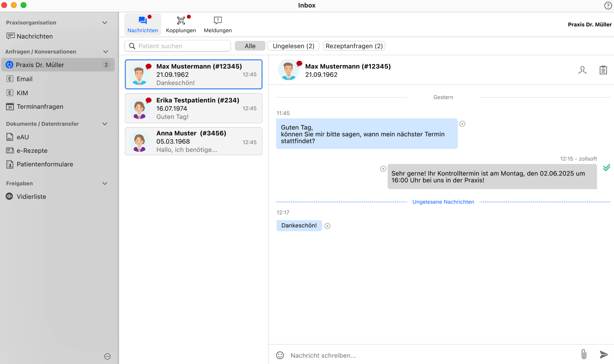Viewport: 614px width, 364px height.
Task: Click the Email envelope icon in sidebar
Action: click(x=10, y=79)
